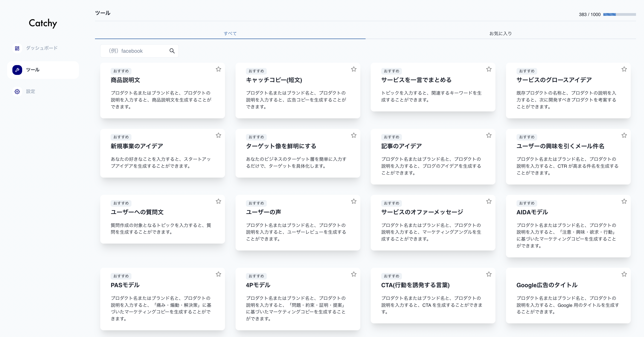The image size is (644, 337).
Task: Toggle favorite star on AIDAモデル card
Action: pos(624,201)
